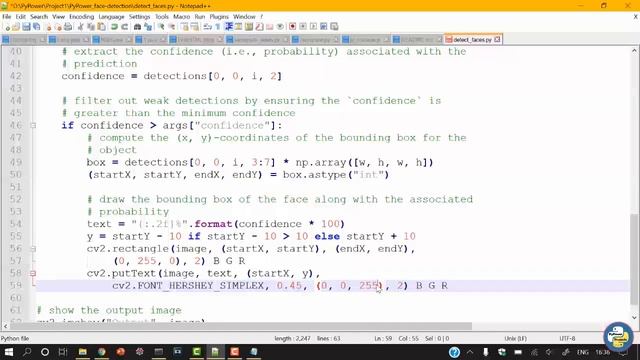The height and width of the screenshot is (360, 640).
Task: Click the Copy toolbar icon
Action: click(91, 27)
